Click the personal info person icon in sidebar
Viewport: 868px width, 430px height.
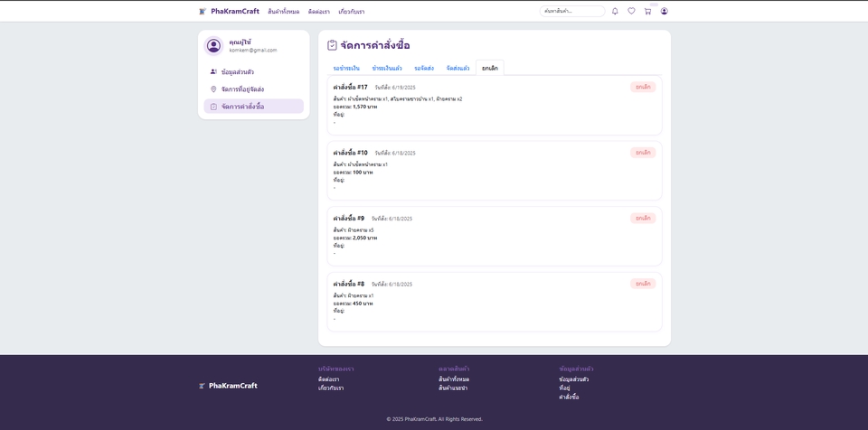tap(213, 71)
